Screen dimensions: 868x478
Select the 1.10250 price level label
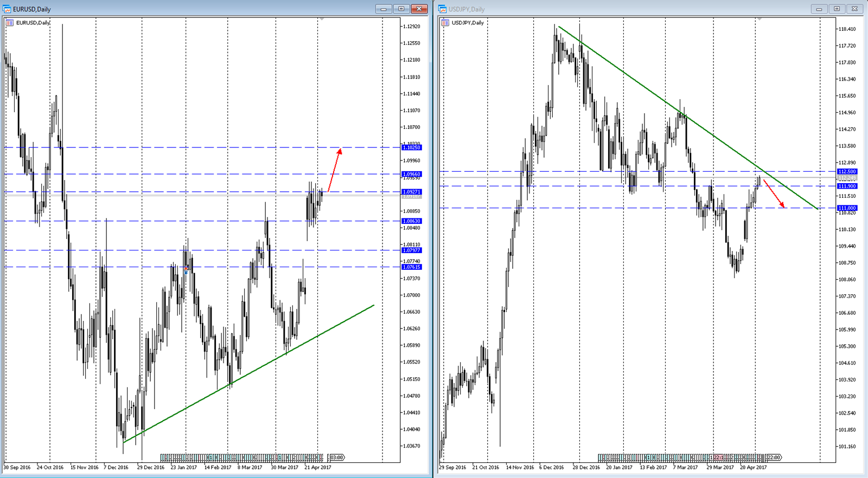[411, 147]
